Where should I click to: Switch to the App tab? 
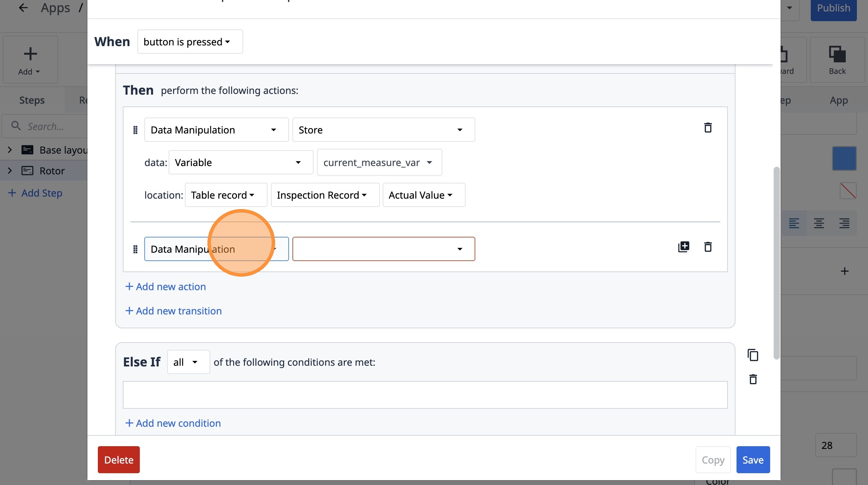tap(839, 100)
